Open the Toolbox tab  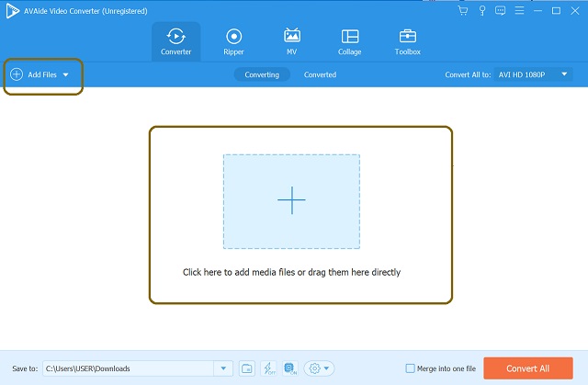pyautogui.click(x=408, y=41)
